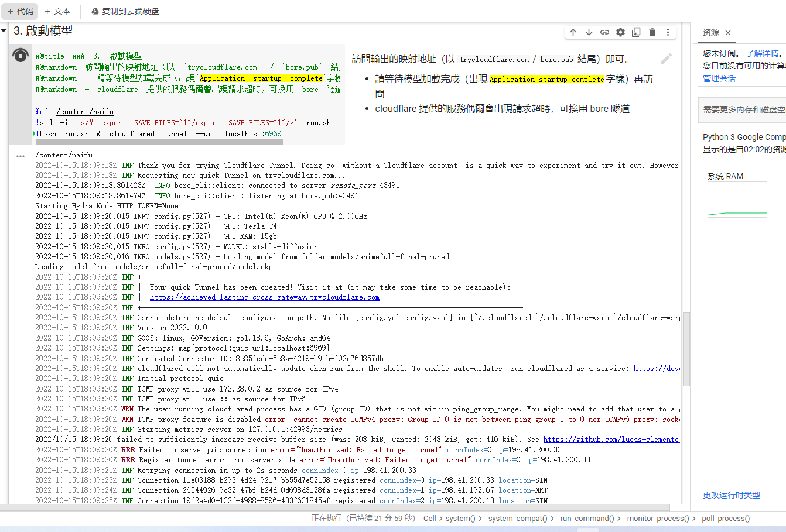Click 'listening at bore.pub:43491' log line
Screen dimensions: 786x532
coord(197,196)
